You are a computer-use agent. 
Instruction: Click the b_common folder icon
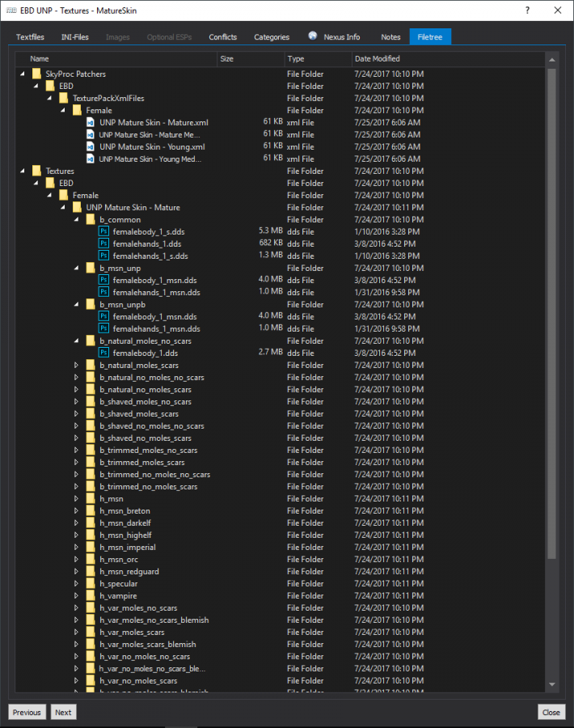pyautogui.click(x=91, y=219)
